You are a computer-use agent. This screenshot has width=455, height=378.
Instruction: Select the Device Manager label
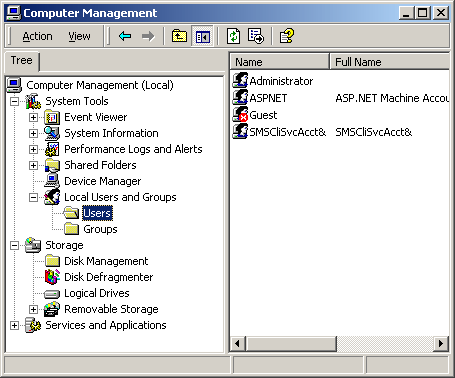pos(103,181)
